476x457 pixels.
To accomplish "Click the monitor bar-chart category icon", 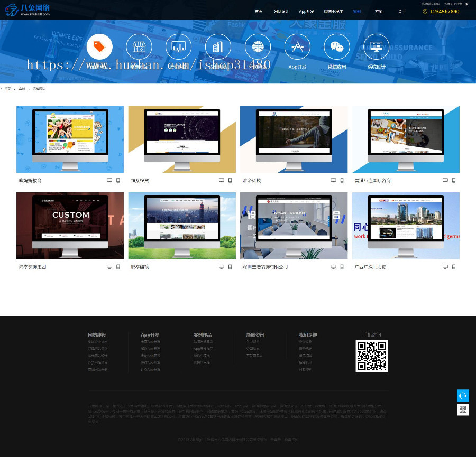I will click(x=179, y=46).
